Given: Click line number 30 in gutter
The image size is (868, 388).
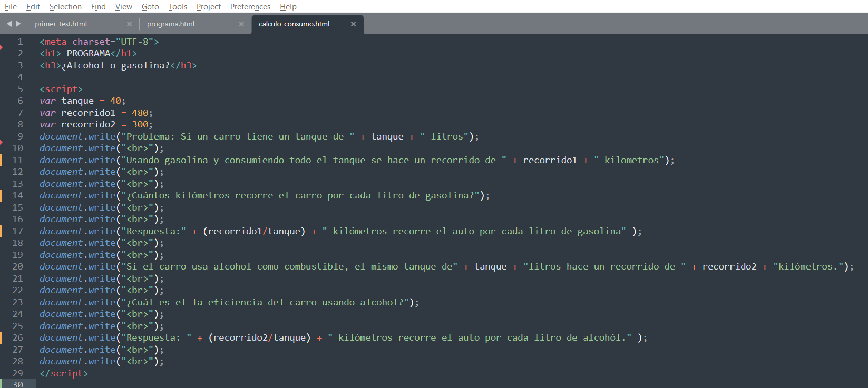Looking at the screenshot, I should pyautogui.click(x=17, y=384).
